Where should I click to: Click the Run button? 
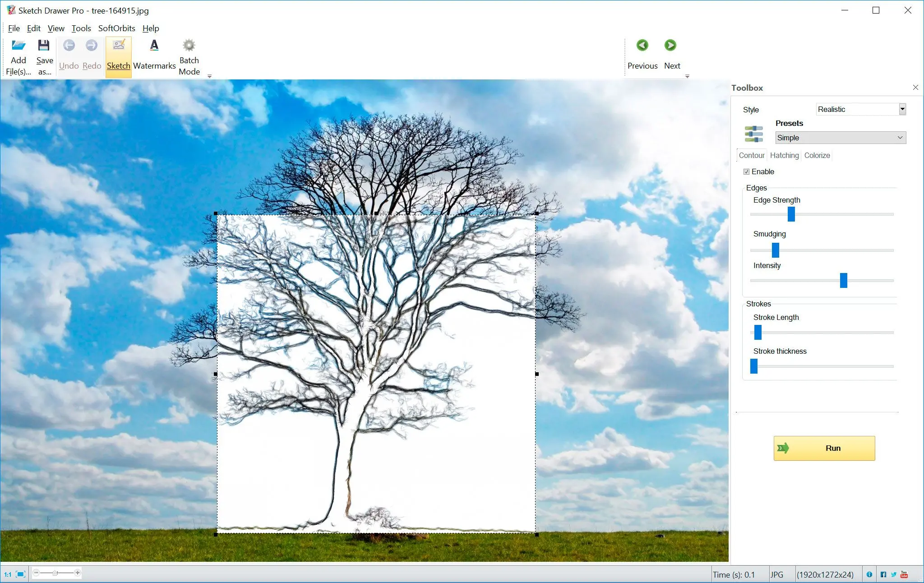[x=825, y=447]
